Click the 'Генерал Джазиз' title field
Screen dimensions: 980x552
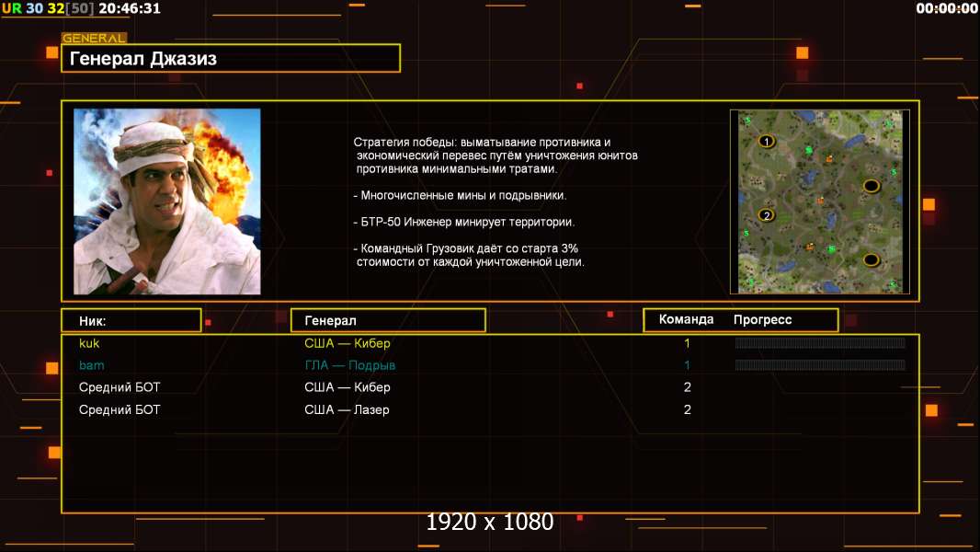(231, 58)
